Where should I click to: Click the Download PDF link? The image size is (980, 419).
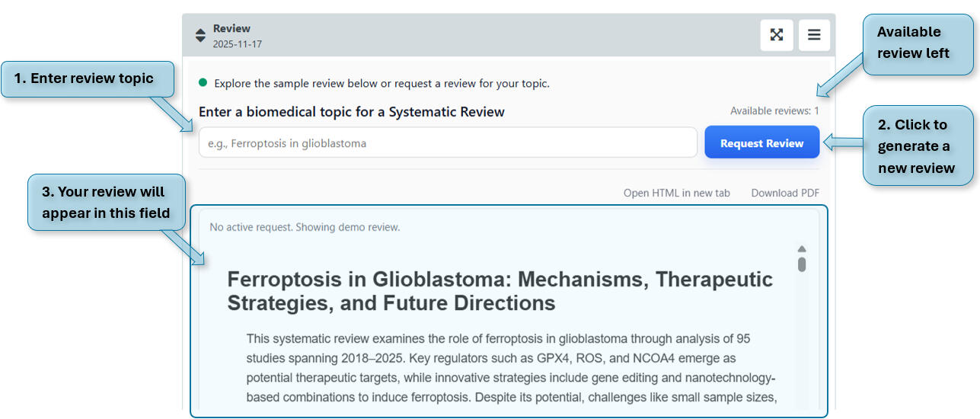coord(785,193)
